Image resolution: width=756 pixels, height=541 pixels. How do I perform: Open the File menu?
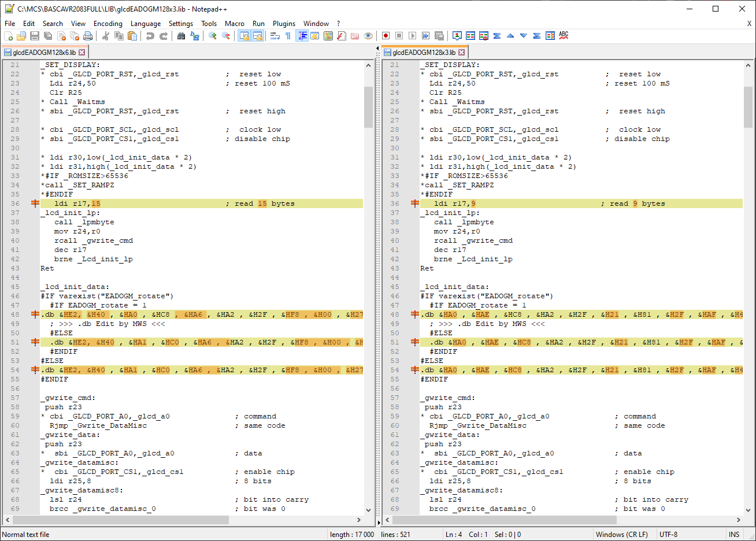click(10, 24)
